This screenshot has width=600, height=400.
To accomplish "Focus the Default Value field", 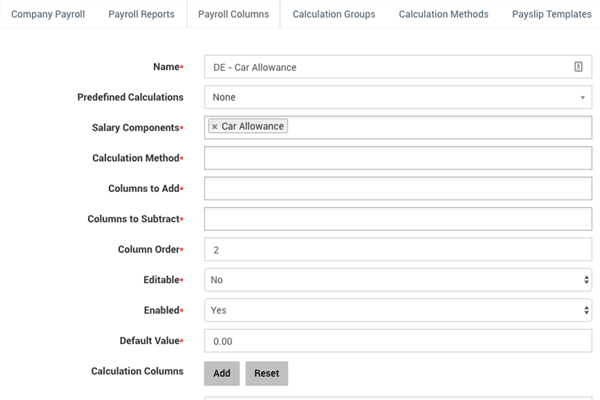I will pyautogui.click(x=398, y=341).
